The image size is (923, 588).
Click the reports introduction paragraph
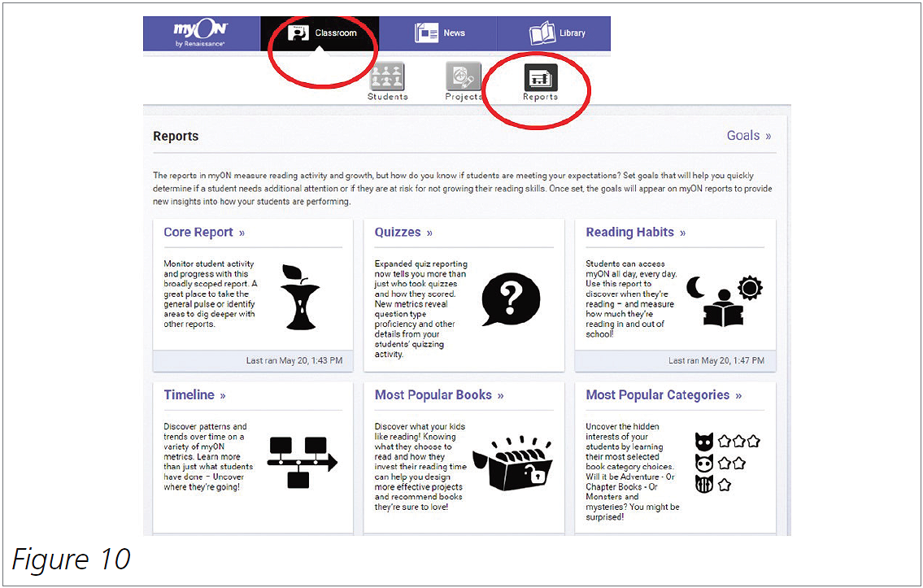click(x=463, y=189)
